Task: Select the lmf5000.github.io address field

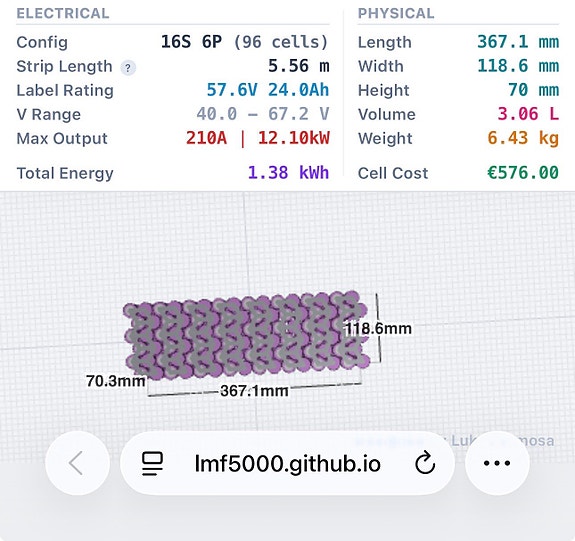Action: [x=288, y=464]
